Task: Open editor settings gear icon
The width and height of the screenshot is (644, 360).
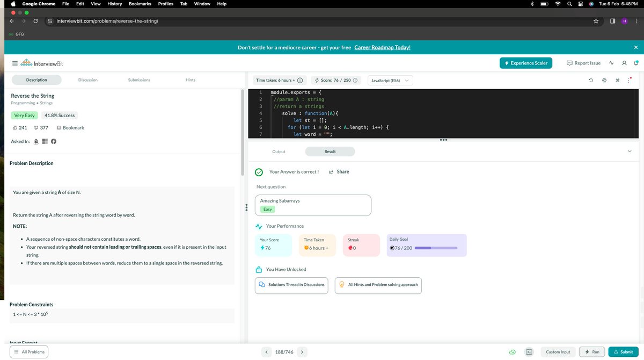Action: [x=604, y=81]
